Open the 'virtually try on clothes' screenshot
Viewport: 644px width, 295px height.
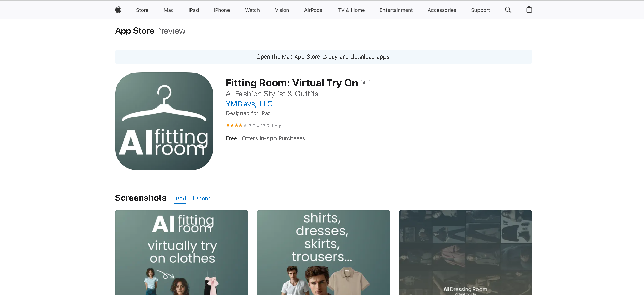pyautogui.click(x=182, y=252)
